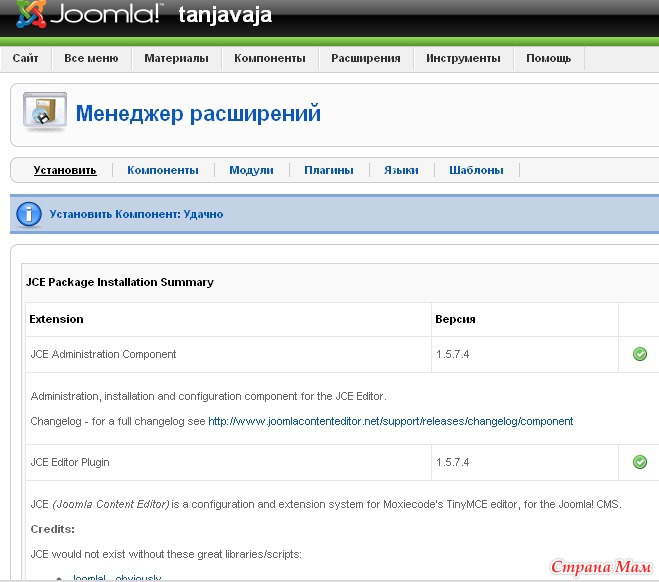Open the Материалы menu
Image resolution: width=659 pixels, height=582 pixels.
click(x=177, y=58)
